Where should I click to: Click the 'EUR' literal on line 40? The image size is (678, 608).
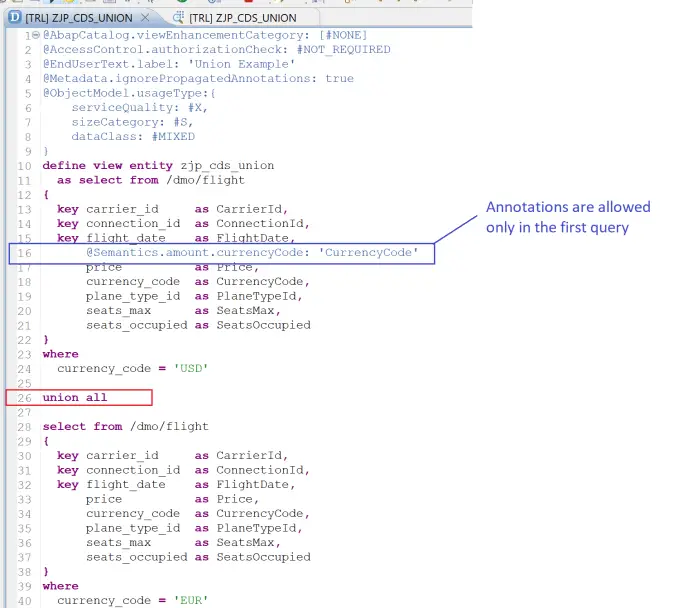pyautogui.click(x=191, y=601)
